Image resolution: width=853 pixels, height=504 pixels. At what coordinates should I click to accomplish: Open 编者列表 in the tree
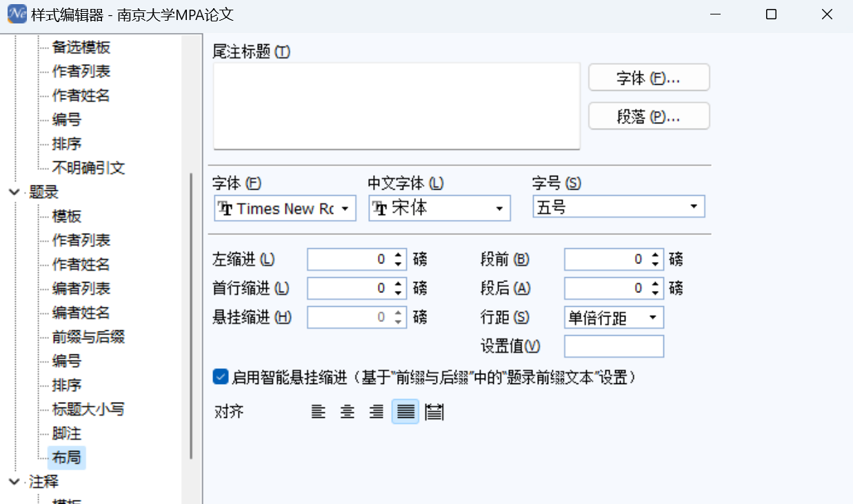tap(81, 289)
